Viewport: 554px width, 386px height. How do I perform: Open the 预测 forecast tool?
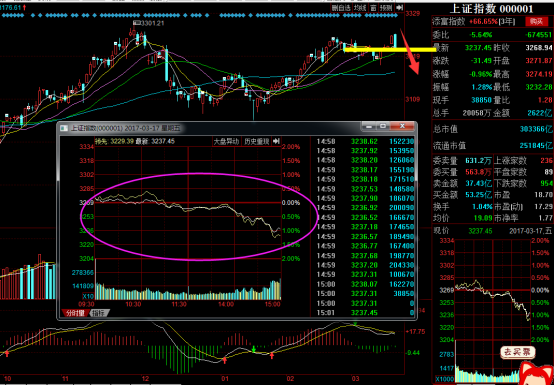click(386, 8)
